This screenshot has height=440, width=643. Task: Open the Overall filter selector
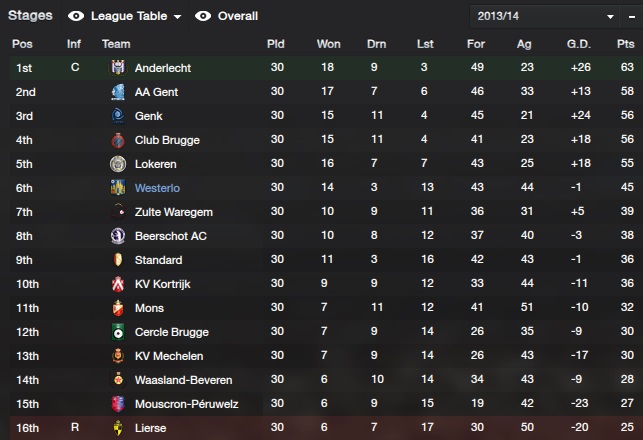tap(238, 17)
